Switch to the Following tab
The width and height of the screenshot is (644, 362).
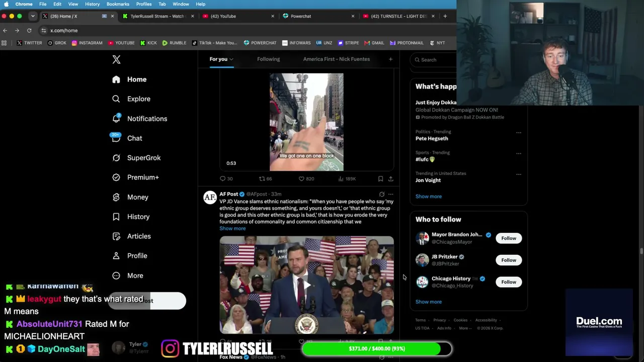tap(268, 59)
